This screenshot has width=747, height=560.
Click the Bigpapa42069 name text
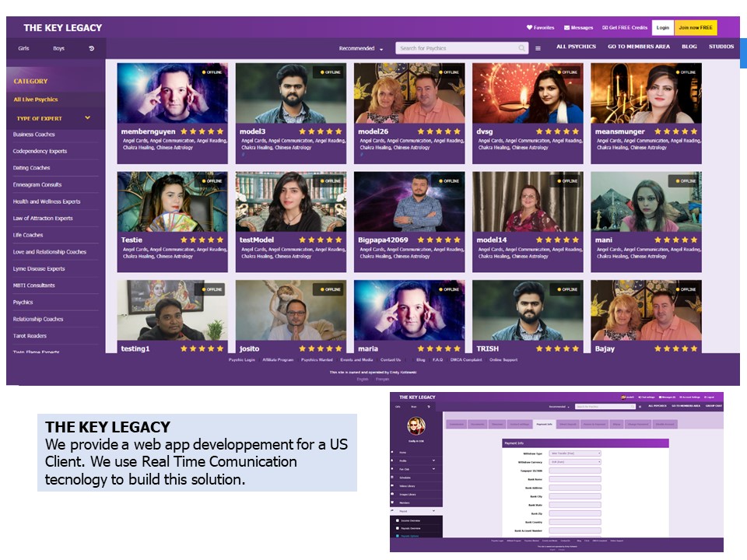point(383,240)
